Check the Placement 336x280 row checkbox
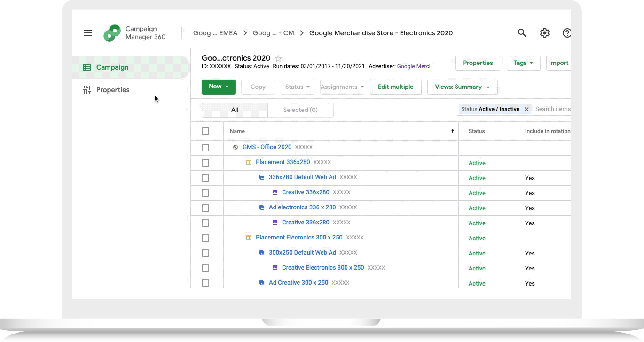 (x=205, y=163)
